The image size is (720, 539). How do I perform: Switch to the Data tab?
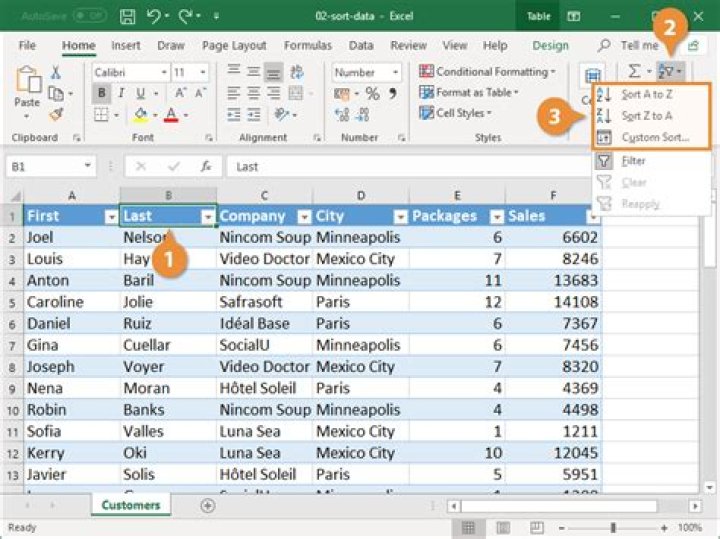coord(361,45)
